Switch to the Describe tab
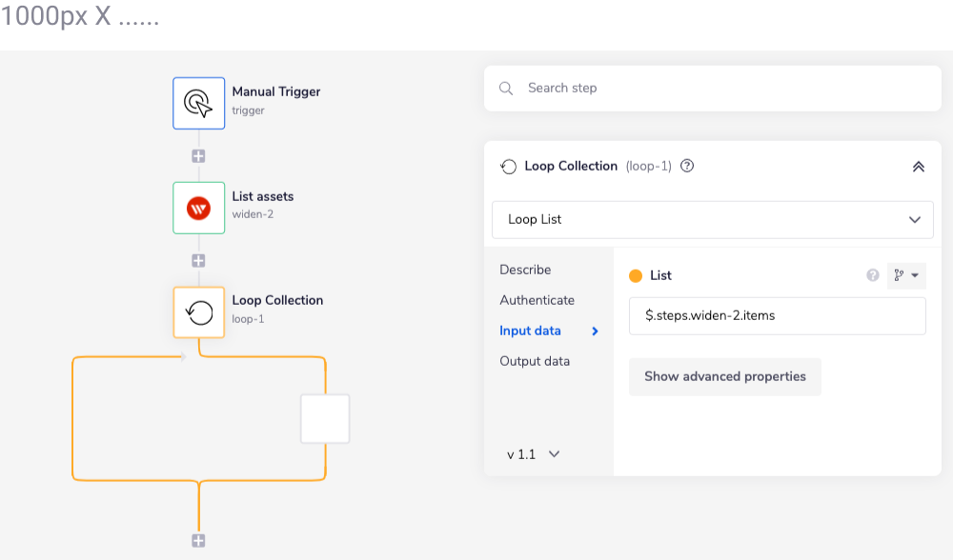 [x=525, y=270]
